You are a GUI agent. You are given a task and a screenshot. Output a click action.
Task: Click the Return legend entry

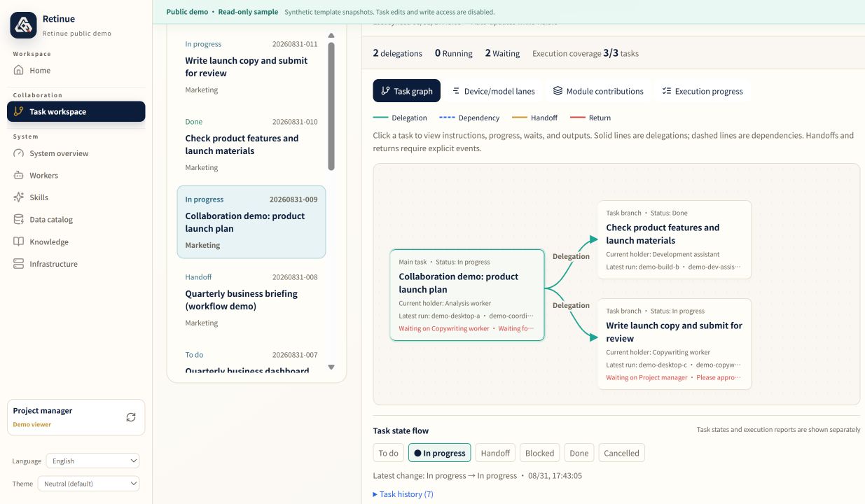[x=590, y=118]
